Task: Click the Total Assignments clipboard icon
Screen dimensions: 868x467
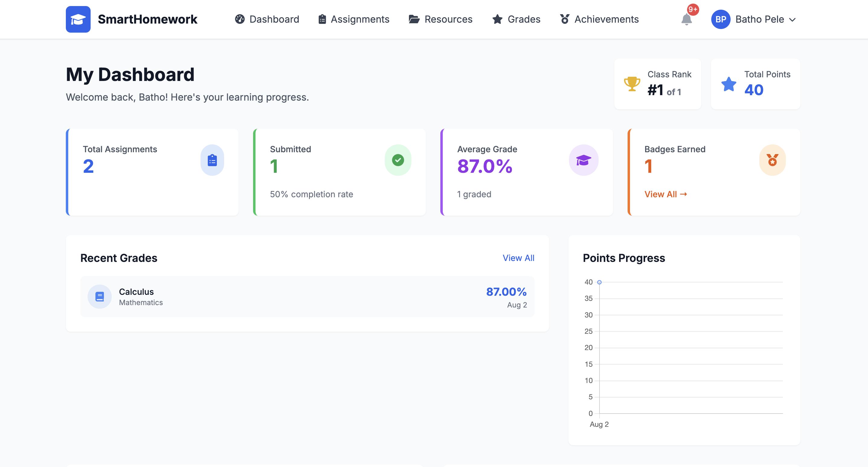Action: point(212,160)
